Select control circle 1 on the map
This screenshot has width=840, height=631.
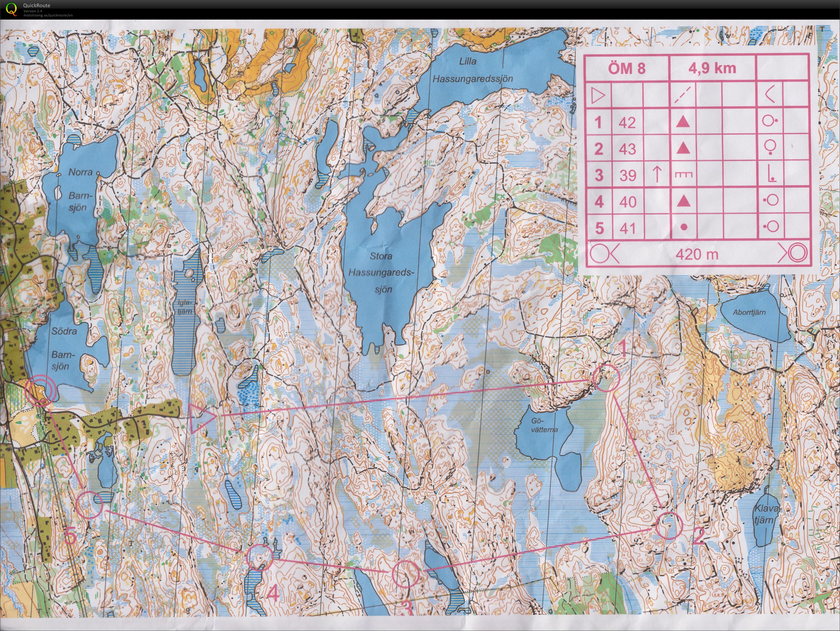click(x=606, y=378)
